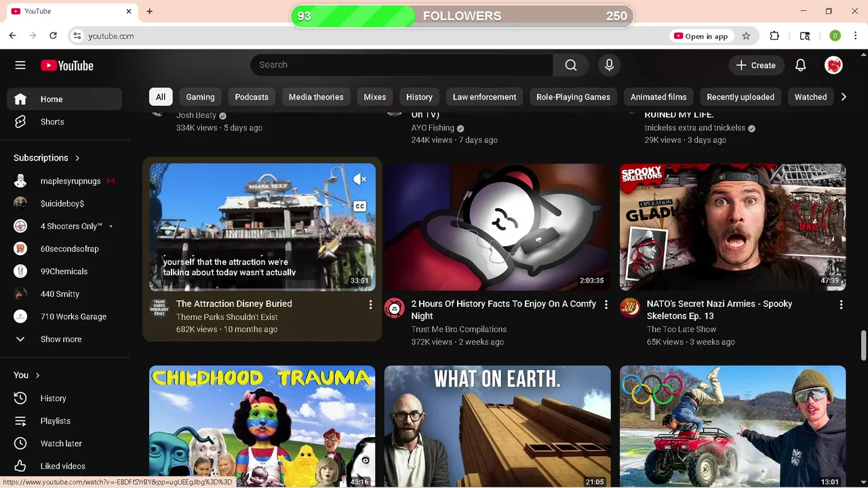Image resolution: width=868 pixels, height=488 pixels.
Task: Select the Gaming chip
Action: coord(200,97)
